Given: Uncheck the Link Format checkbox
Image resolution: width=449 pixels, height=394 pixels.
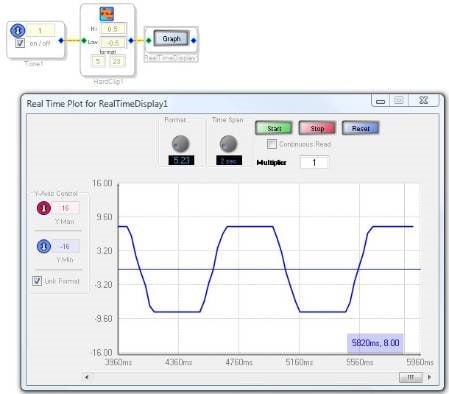Looking at the screenshot, I should click(x=37, y=281).
